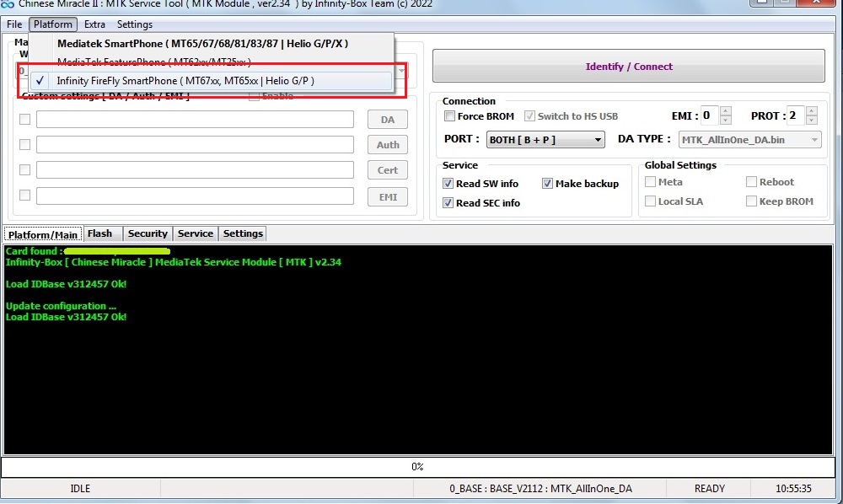Expand the PORT dropdown showing BOTH [ B + P ]
The height and width of the screenshot is (504, 843).
545,140
